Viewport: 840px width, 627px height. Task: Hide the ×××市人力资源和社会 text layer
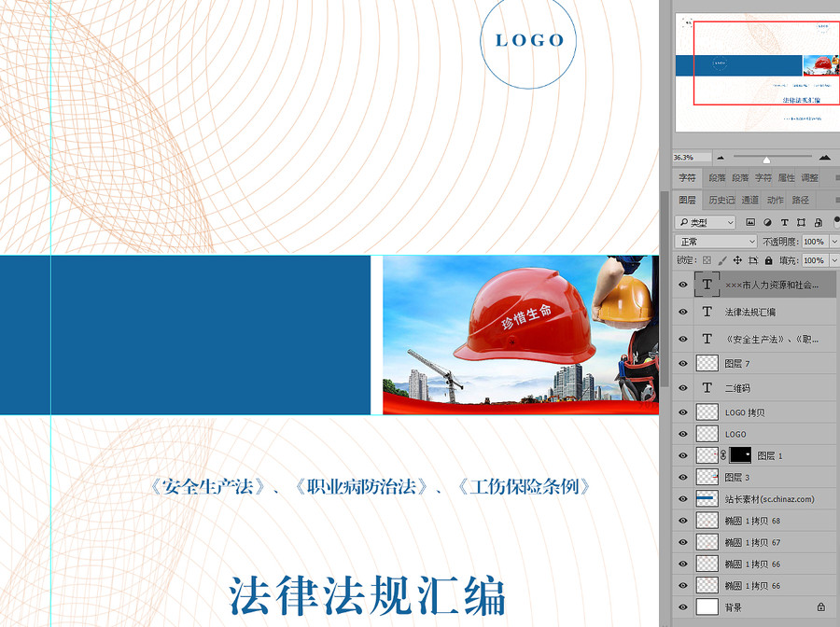[x=683, y=285]
